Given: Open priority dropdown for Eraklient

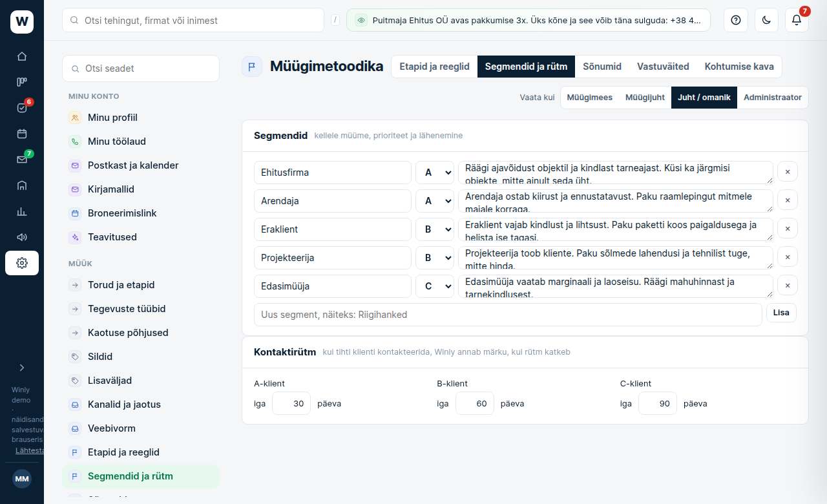Looking at the screenshot, I should tap(435, 229).
